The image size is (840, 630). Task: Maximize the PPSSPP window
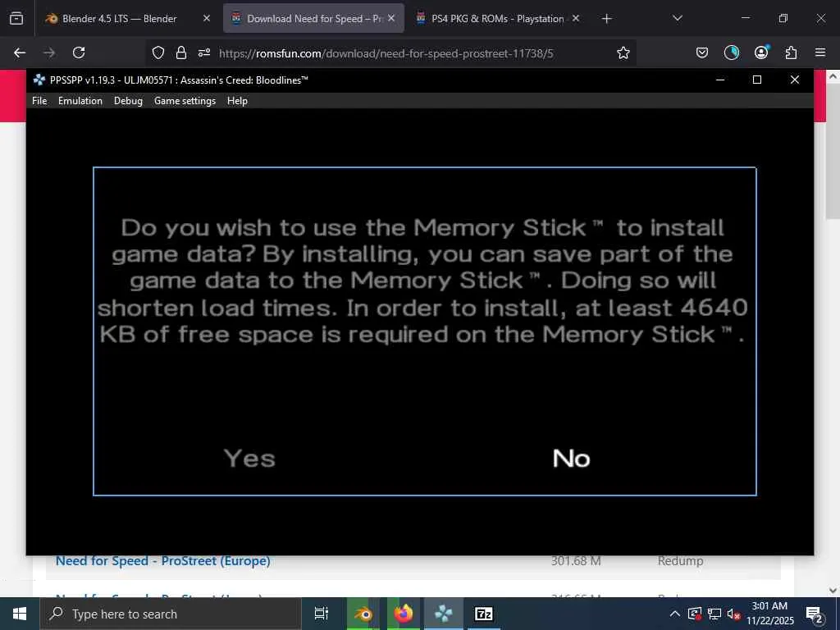click(757, 80)
